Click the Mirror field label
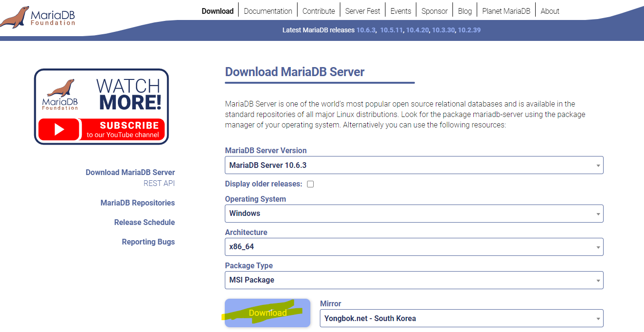Viewport: 644px width, 332px height. 331,304
